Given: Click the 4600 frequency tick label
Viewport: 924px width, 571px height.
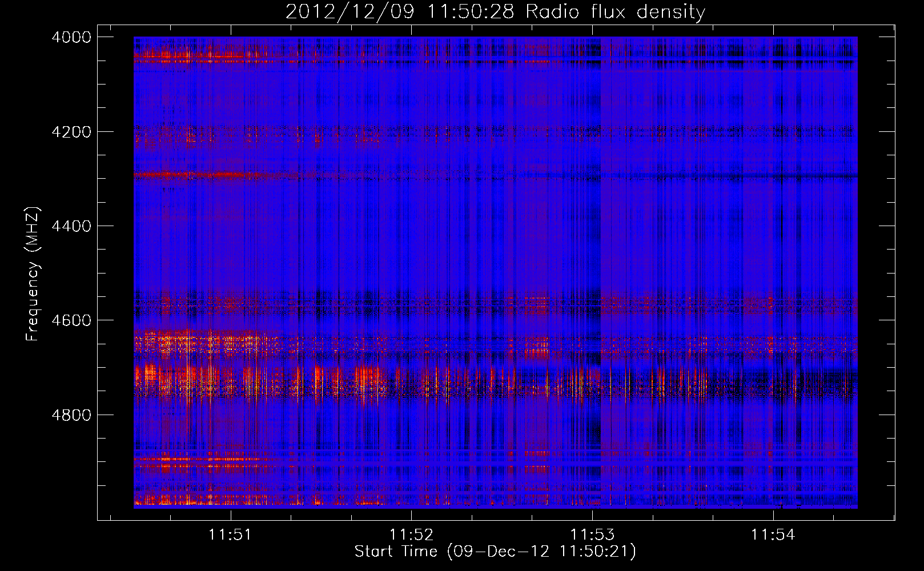Looking at the screenshot, I should [71, 320].
